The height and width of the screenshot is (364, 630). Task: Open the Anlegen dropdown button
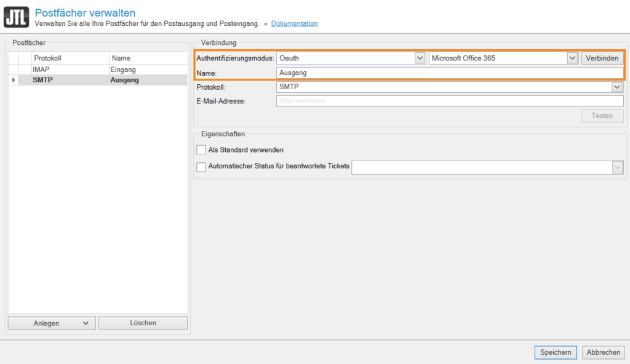click(52, 323)
